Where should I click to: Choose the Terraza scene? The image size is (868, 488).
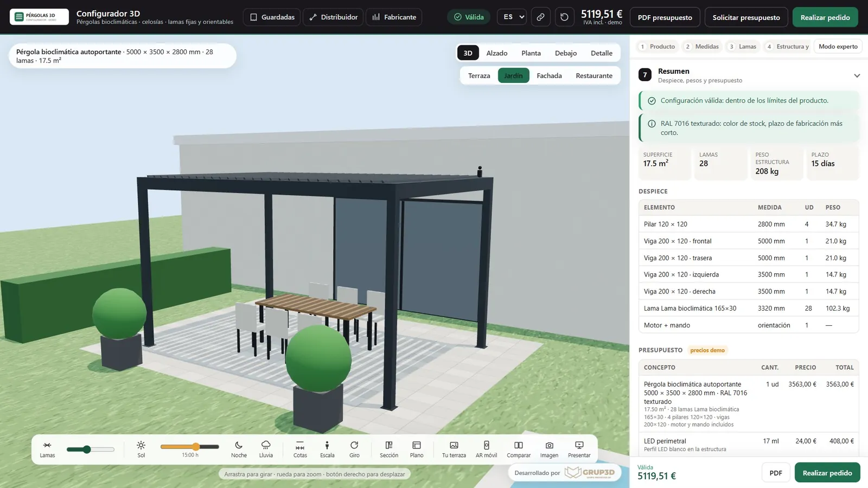click(x=479, y=76)
